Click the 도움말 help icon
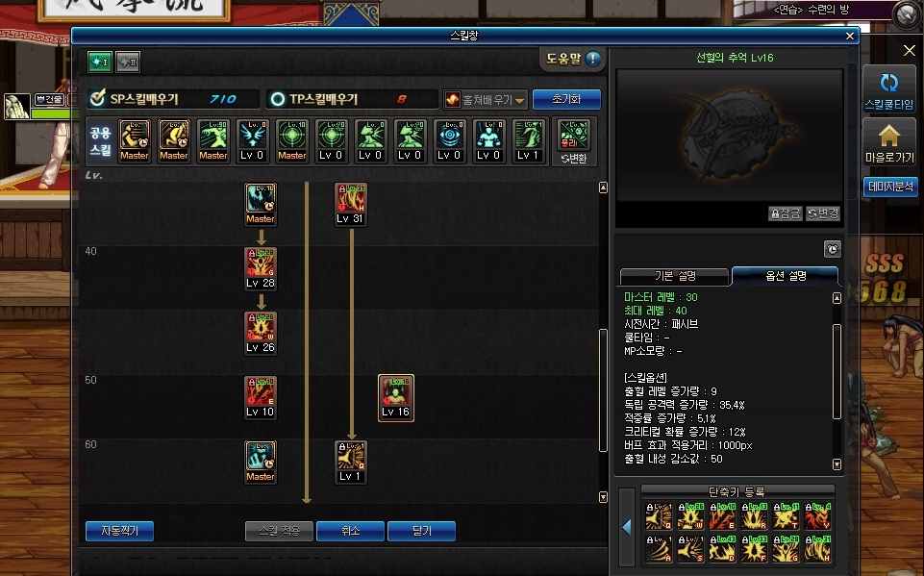 coord(593,59)
